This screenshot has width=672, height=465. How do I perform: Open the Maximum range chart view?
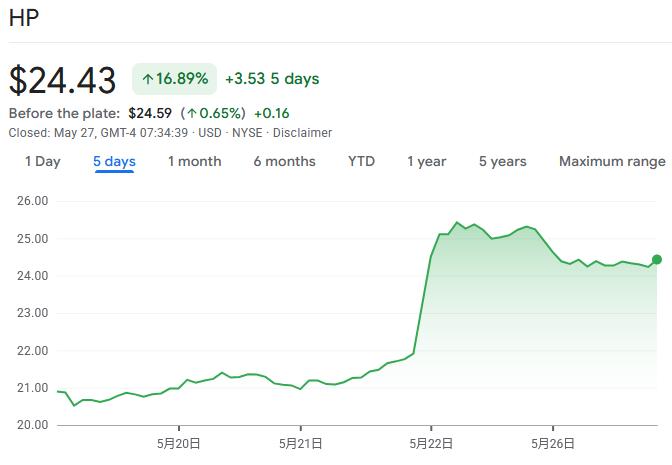point(612,162)
